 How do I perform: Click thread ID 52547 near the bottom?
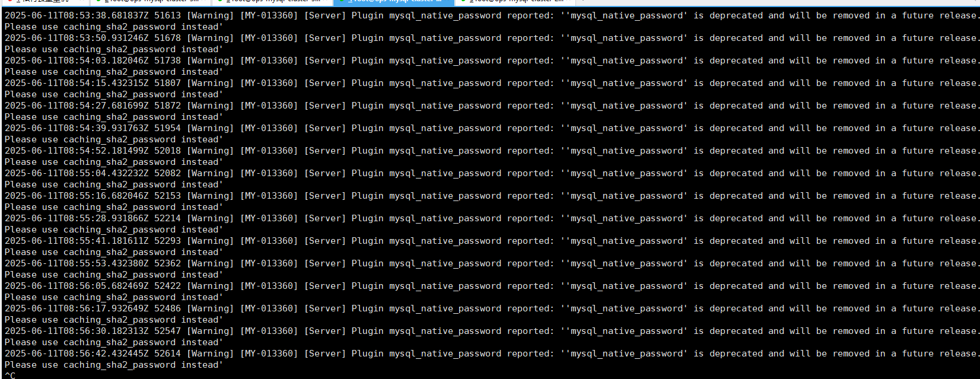(x=167, y=331)
